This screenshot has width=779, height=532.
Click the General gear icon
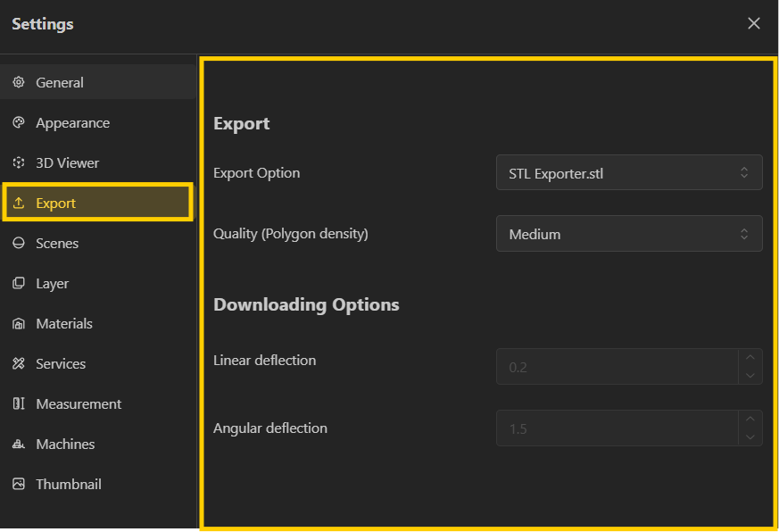[x=19, y=82]
